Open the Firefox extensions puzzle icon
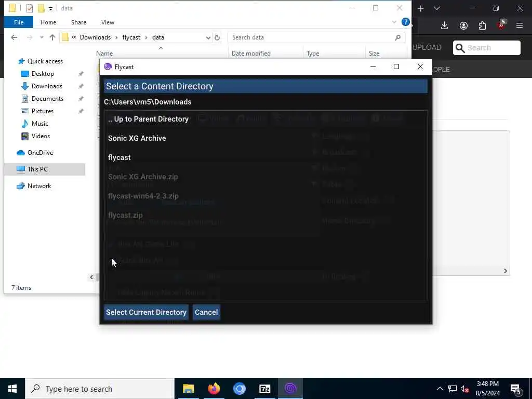The height and width of the screenshot is (399, 532). [x=482, y=25]
